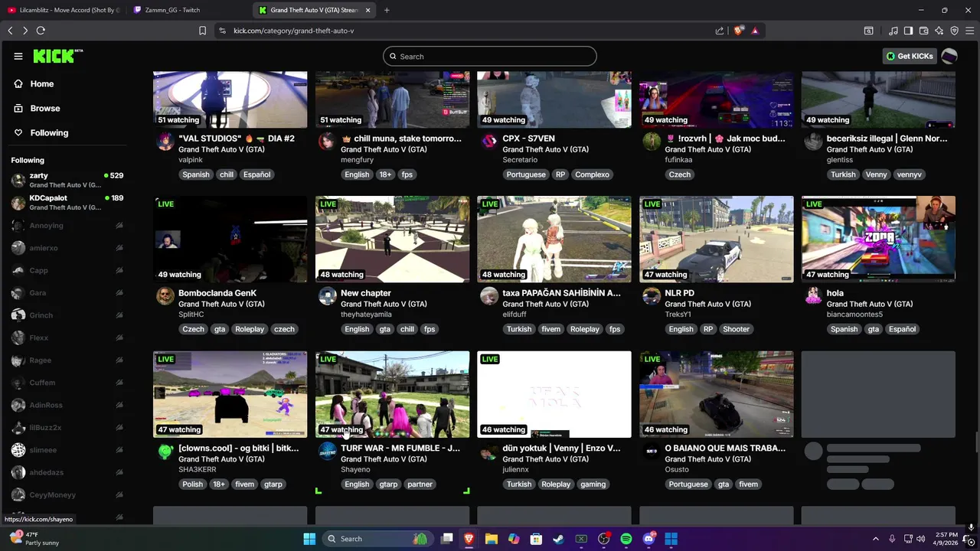Click the Brave Rewards triangle icon
This screenshot has width=980, height=551.
(x=755, y=31)
